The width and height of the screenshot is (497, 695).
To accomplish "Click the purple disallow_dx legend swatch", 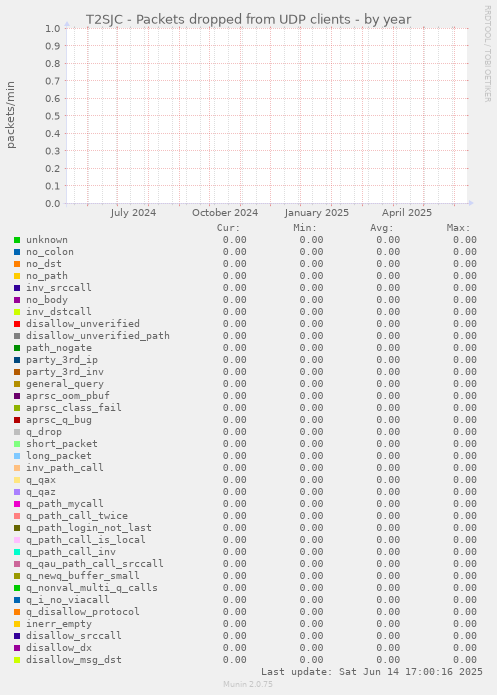I will tap(17, 648).
